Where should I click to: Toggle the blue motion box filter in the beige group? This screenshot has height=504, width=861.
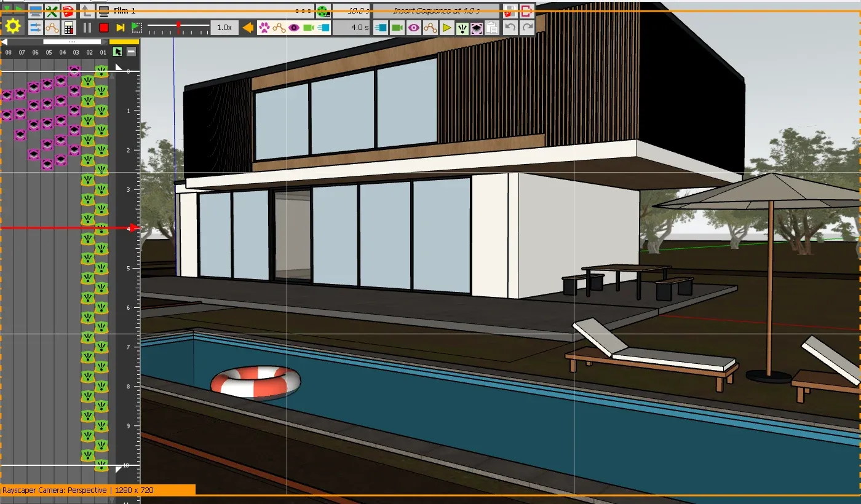[x=323, y=28]
